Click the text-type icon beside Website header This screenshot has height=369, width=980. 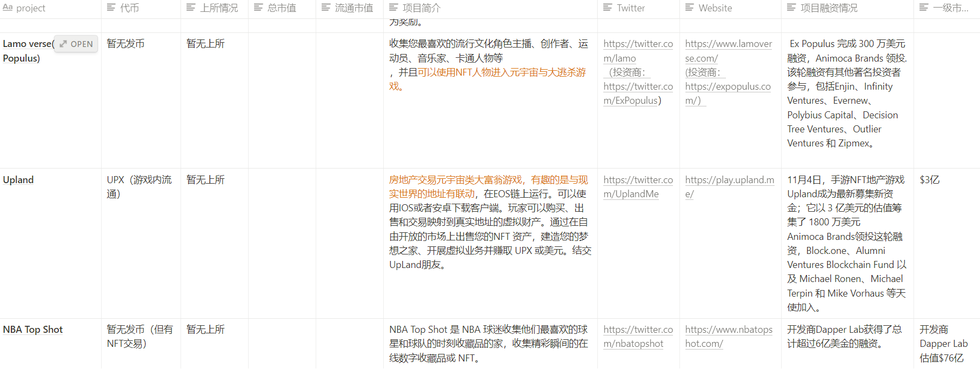(690, 8)
